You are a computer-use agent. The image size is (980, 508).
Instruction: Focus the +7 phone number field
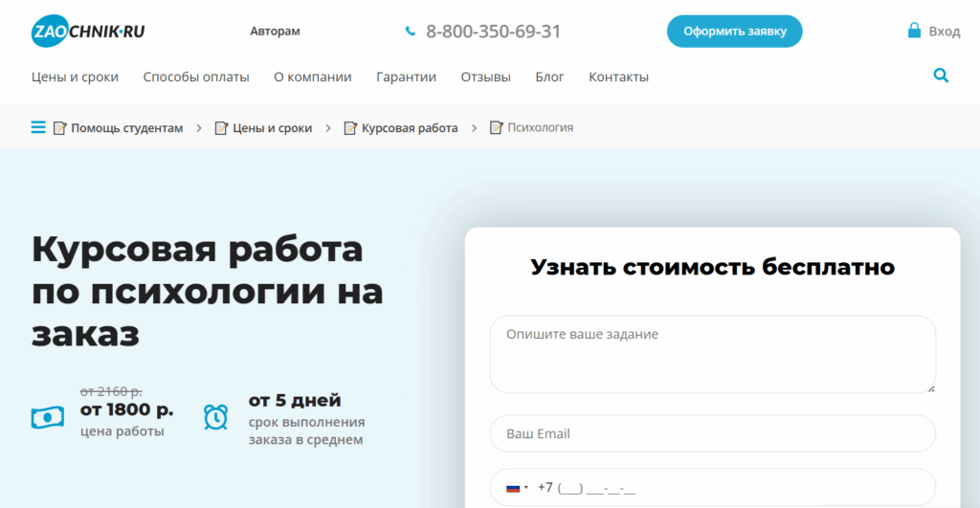pos(712,487)
